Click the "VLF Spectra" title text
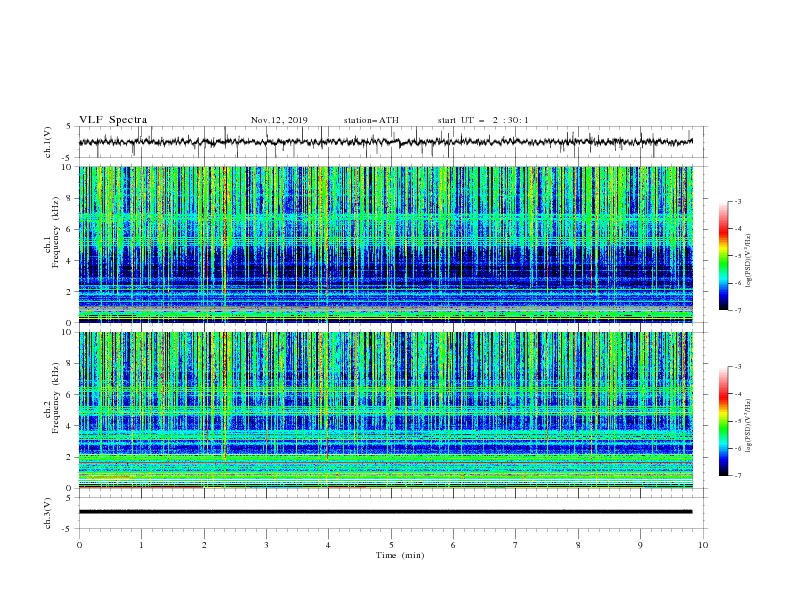Image resolution: width=792 pixels, height=612 pixels. coord(113,120)
